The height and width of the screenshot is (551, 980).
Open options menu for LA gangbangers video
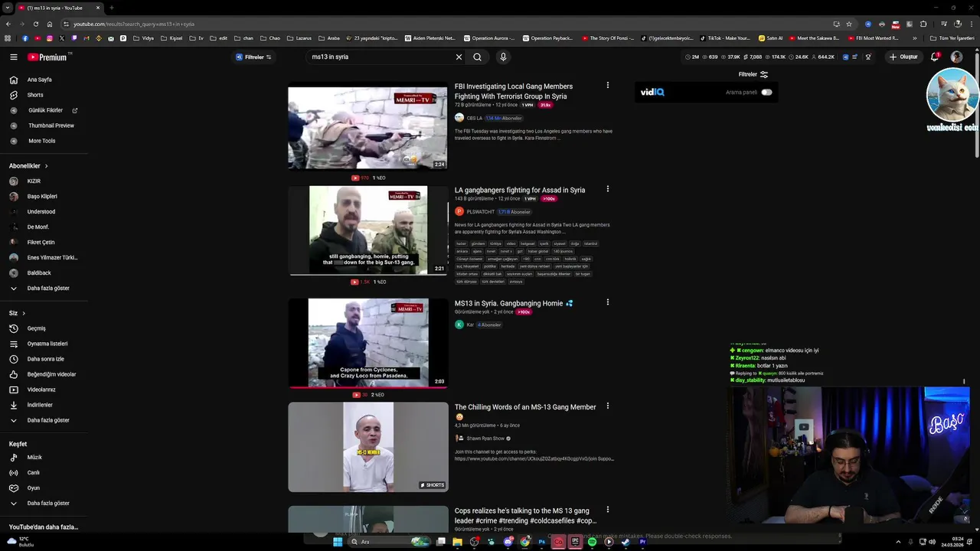coord(608,189)
